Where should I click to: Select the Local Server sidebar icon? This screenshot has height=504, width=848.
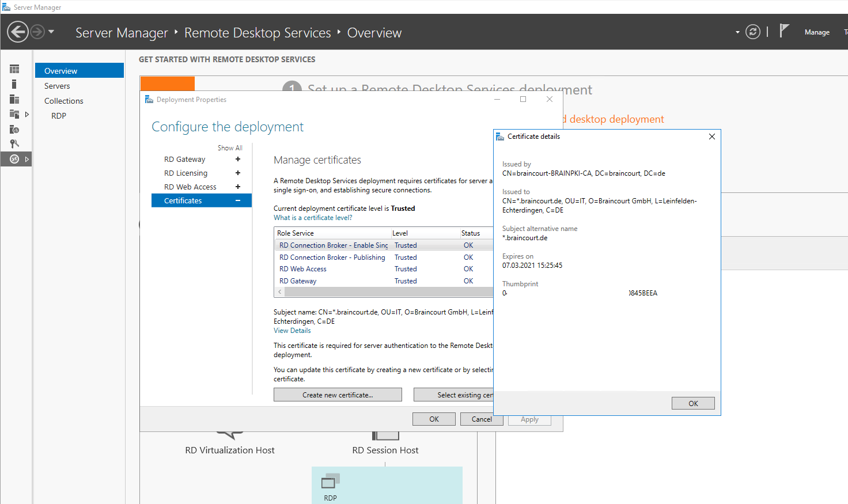coord(14,84)
